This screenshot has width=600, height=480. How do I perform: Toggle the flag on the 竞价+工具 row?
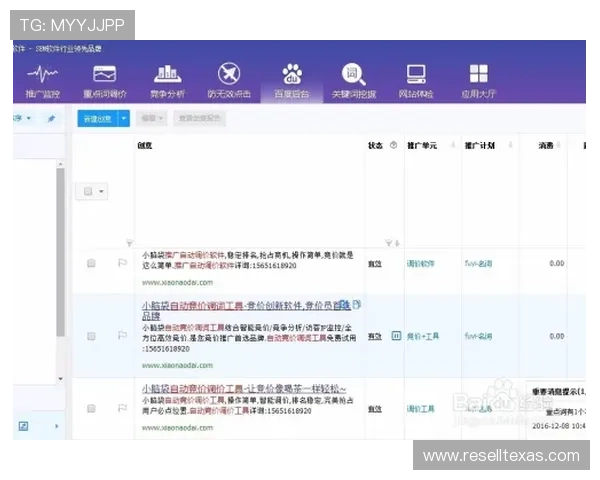[122, 336]
